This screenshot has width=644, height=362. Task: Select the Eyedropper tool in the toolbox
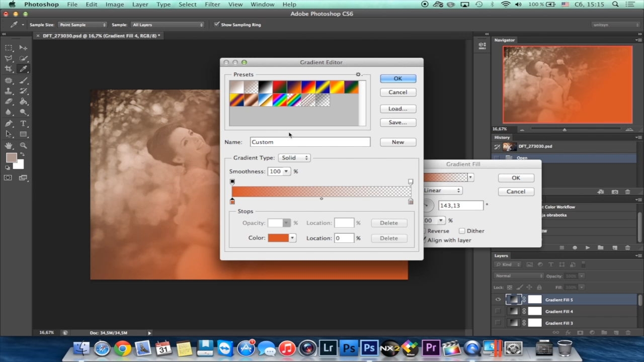click(x=23, y=69)
